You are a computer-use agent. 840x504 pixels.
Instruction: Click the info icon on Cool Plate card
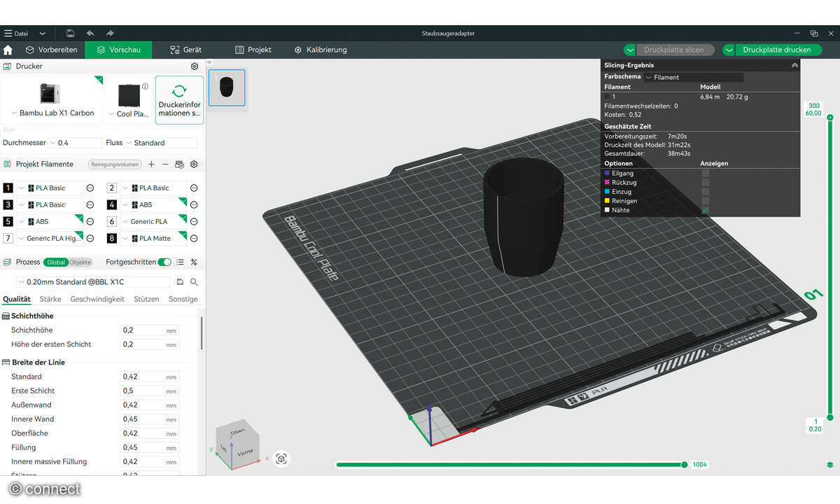[x=145, y=87]
